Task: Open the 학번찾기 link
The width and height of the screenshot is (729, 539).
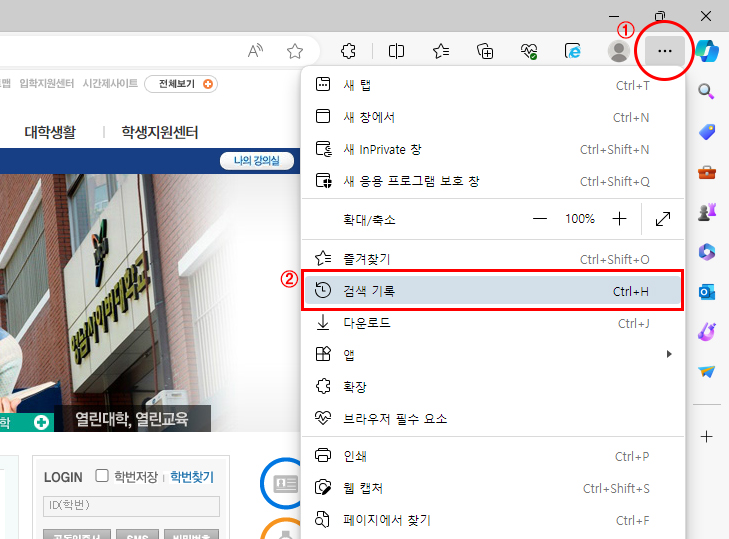Action: [192, 477]
